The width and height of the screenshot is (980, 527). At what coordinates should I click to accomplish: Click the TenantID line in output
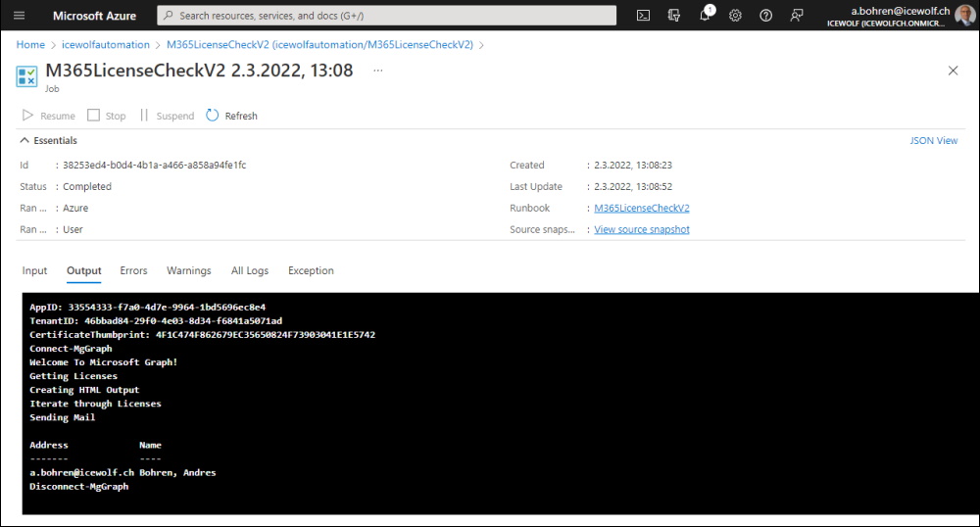156,320
